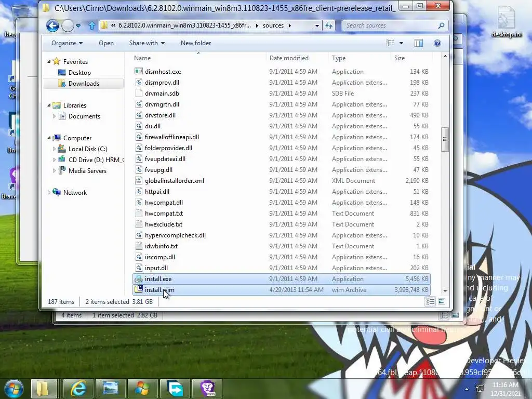Click the scroll up arrow of file list
532x399 pixels.
tap(445, 56)
